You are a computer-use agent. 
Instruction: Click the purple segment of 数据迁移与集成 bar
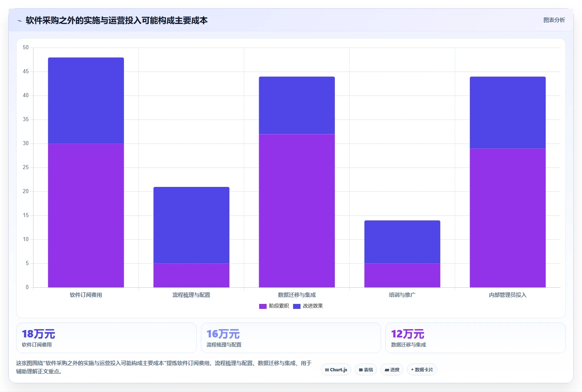point(297,210)
